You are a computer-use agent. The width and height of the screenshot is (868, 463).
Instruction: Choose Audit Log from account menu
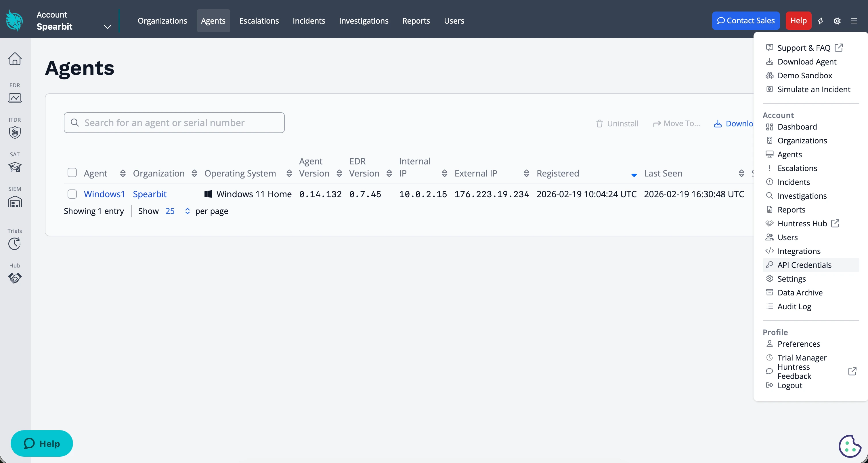[794, 307]
